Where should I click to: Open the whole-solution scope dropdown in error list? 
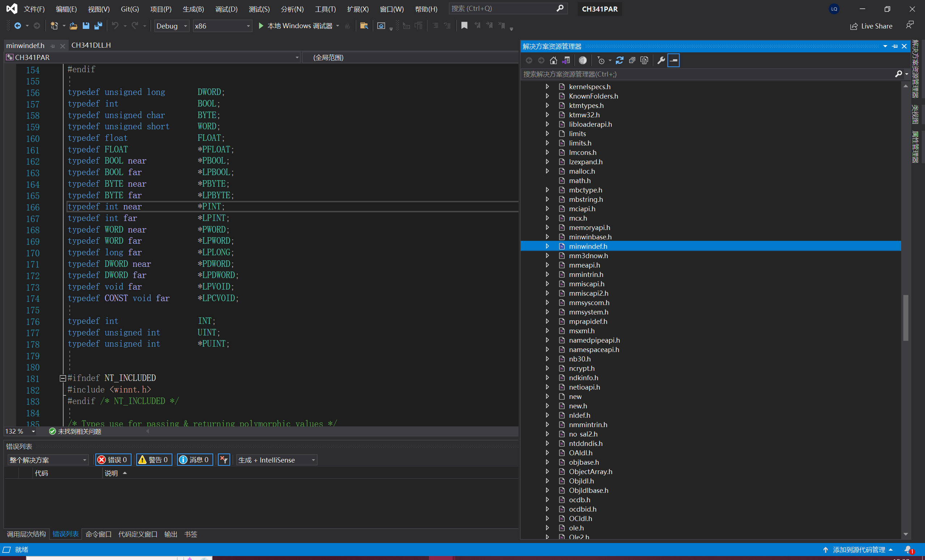(48, 460)
